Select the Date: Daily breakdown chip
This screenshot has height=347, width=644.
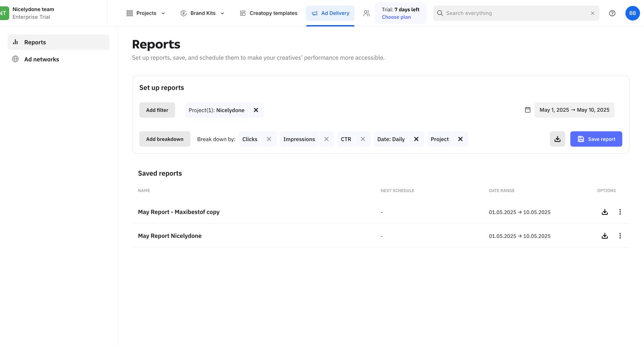(391, 139)
